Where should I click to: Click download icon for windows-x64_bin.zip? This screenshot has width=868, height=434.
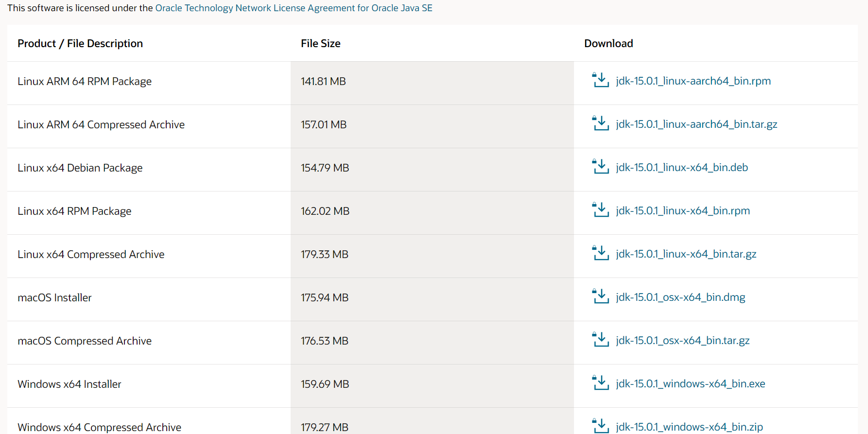point(600,426)
